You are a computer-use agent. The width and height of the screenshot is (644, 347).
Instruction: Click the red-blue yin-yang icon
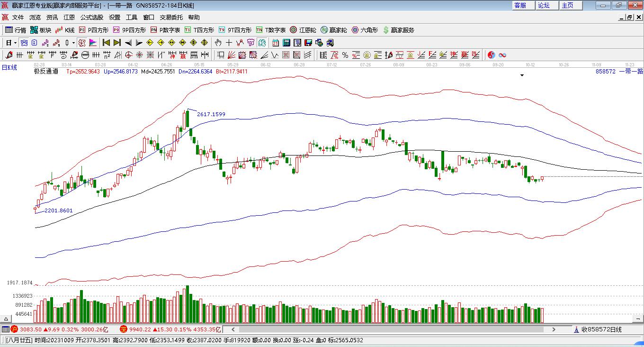pos(491,55)
